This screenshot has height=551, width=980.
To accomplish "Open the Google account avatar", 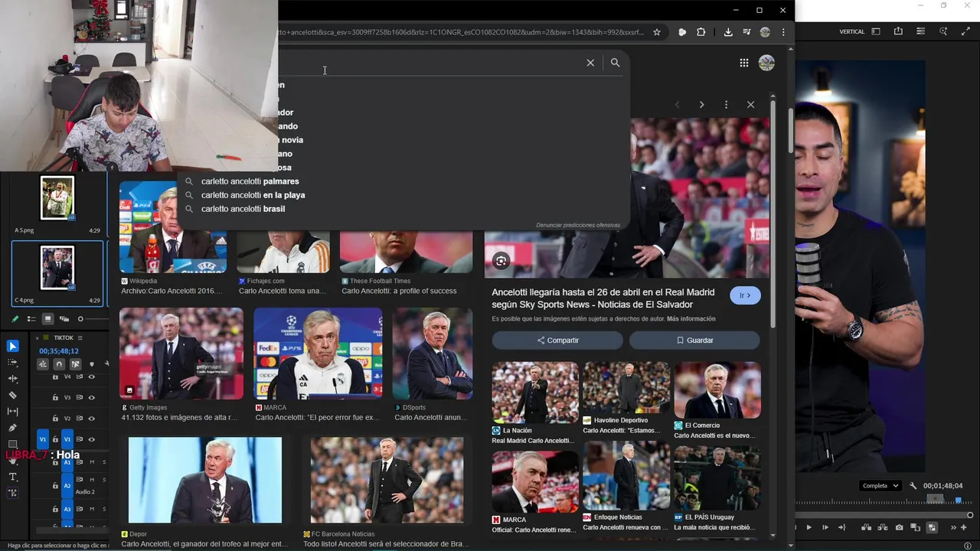I will 766,63.
